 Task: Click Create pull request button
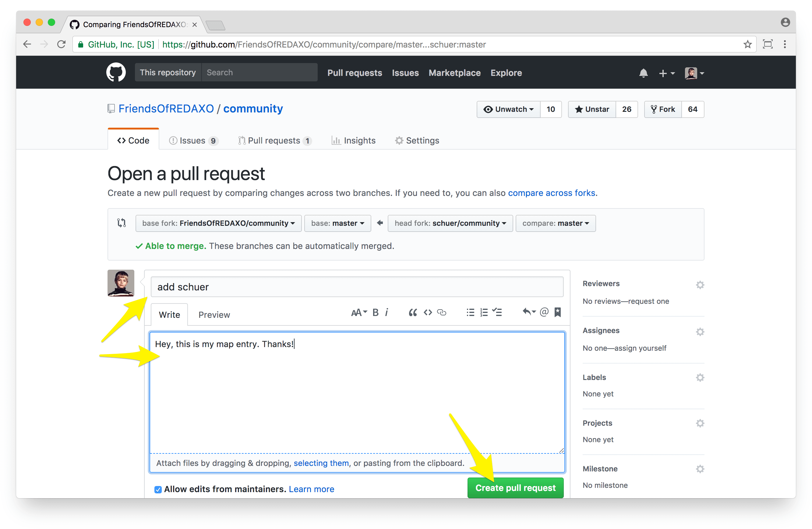point(515,488)
